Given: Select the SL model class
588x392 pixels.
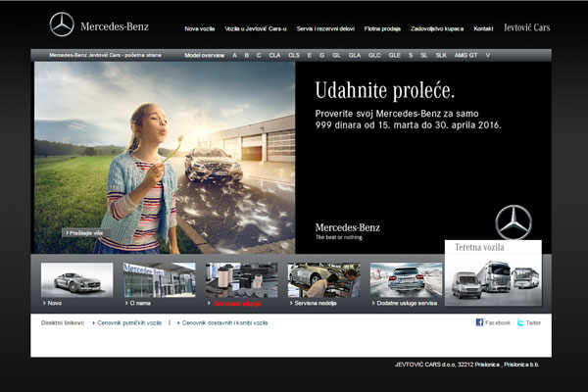Looking at the screenshot, I should tap(423, 56).
